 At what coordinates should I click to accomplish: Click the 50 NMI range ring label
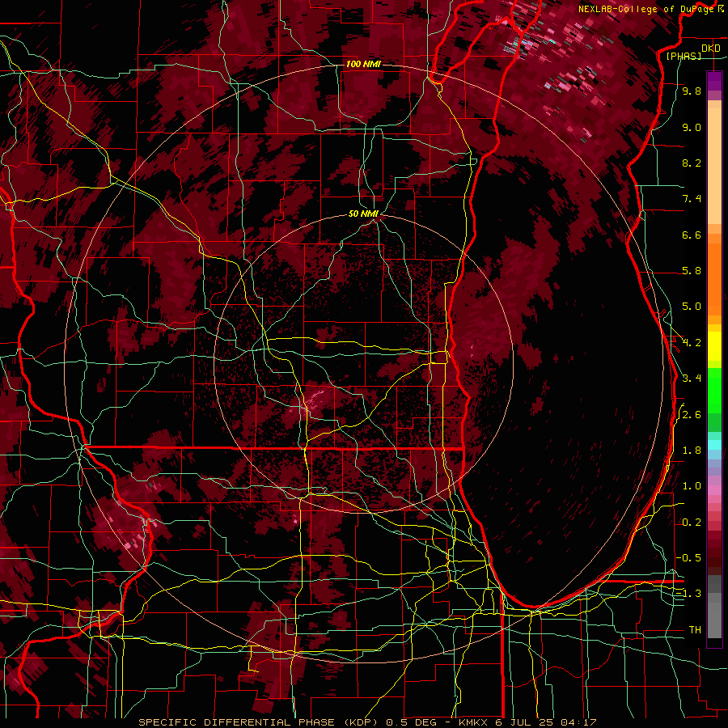click(x=363, y=214)
